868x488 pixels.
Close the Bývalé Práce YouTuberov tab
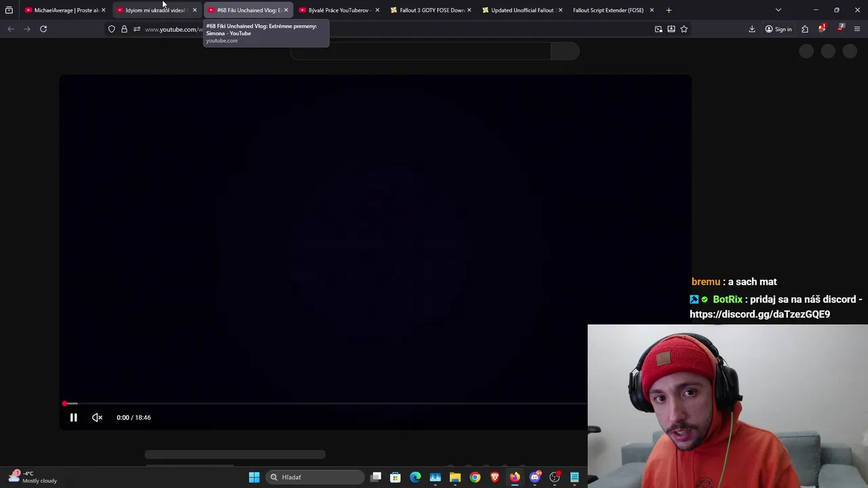click(377, 10)
